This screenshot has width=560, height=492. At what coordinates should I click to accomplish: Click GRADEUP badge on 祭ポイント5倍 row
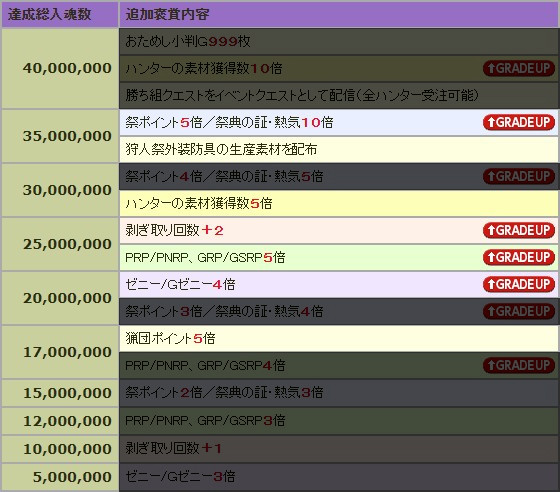pyautogui.click(x=519, y=122)
